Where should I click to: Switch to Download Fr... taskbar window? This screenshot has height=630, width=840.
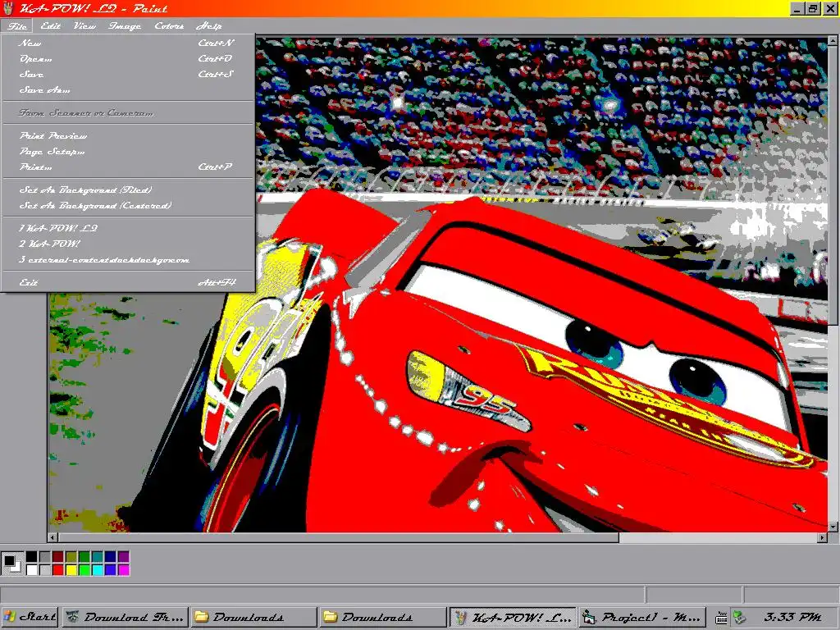click(126, 617)
